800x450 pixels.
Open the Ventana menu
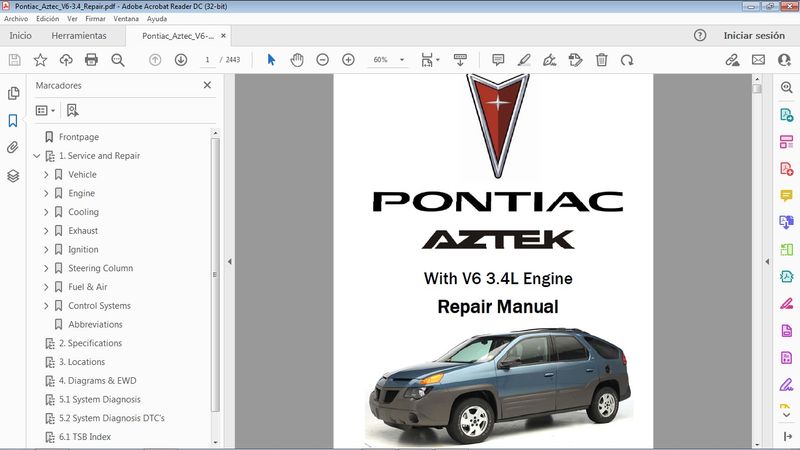[x=126, y=18]
